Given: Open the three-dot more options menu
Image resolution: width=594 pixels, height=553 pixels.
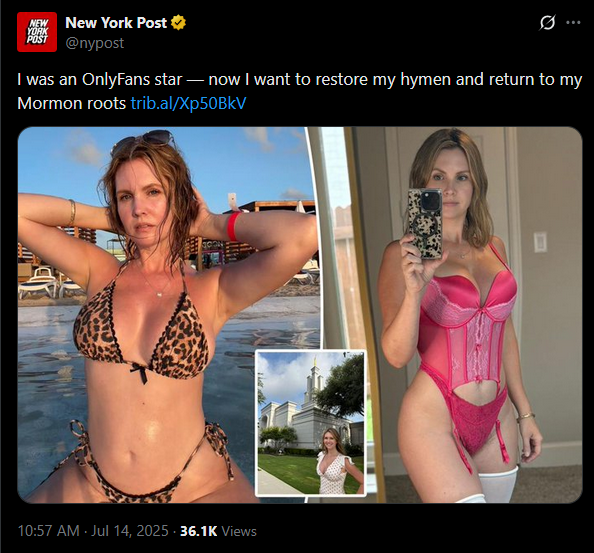Looking at the screenshot, I should click(x=573, y=23).
